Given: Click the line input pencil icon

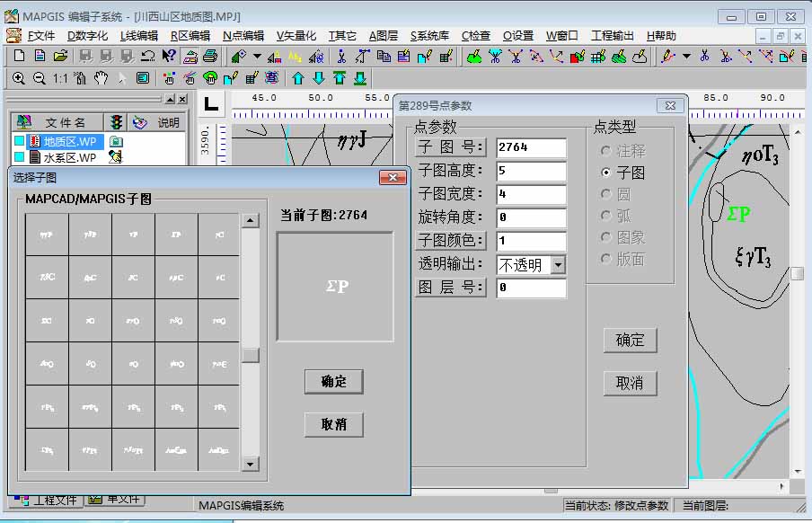Looking at the screenshot, I should coord(668,56).
